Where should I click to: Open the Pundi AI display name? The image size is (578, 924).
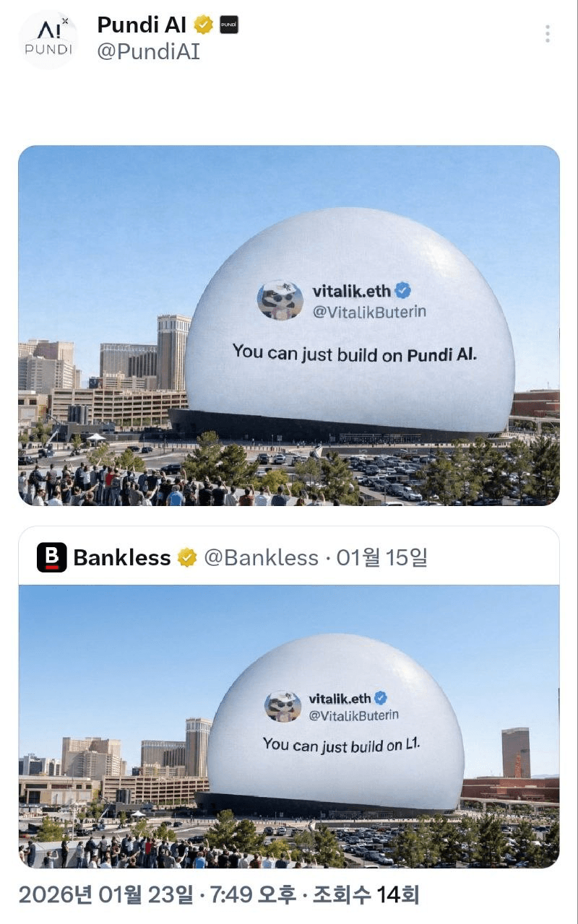click(142, 25)
